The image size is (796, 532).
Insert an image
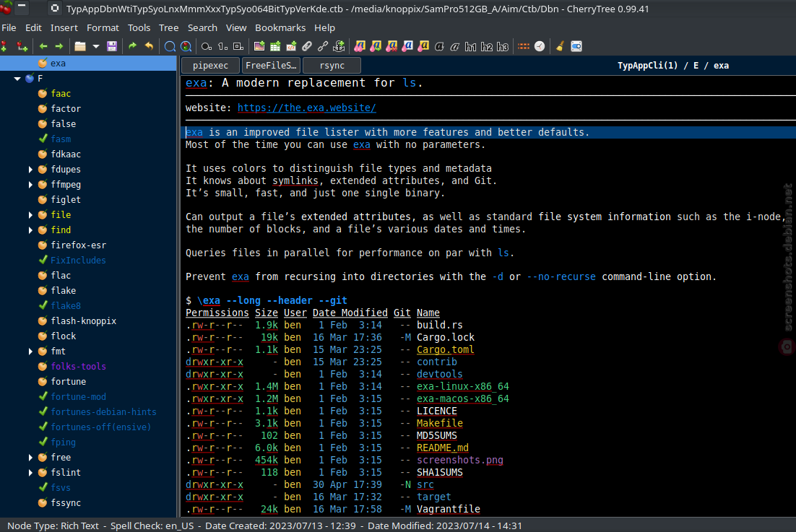click(259, 46)
